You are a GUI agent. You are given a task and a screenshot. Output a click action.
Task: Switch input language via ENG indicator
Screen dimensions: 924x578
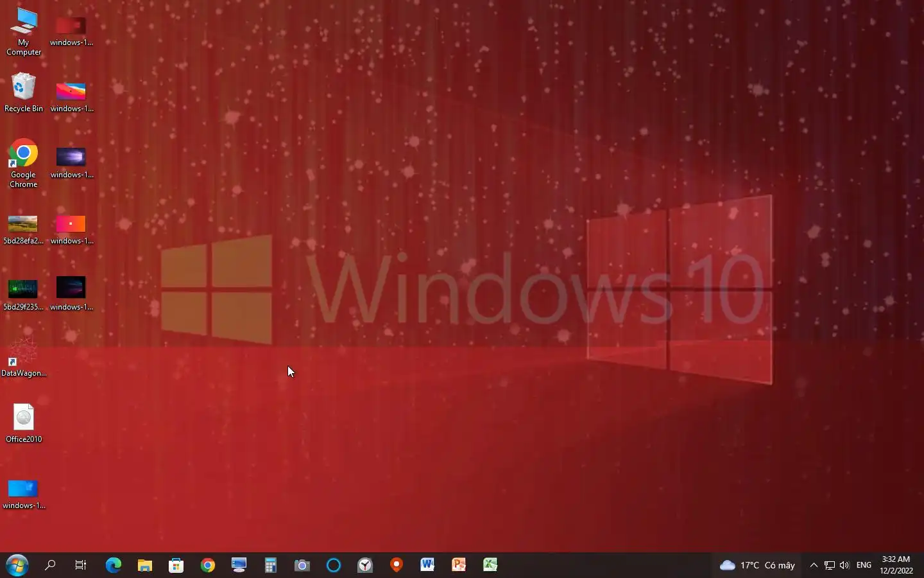(864, 565)
